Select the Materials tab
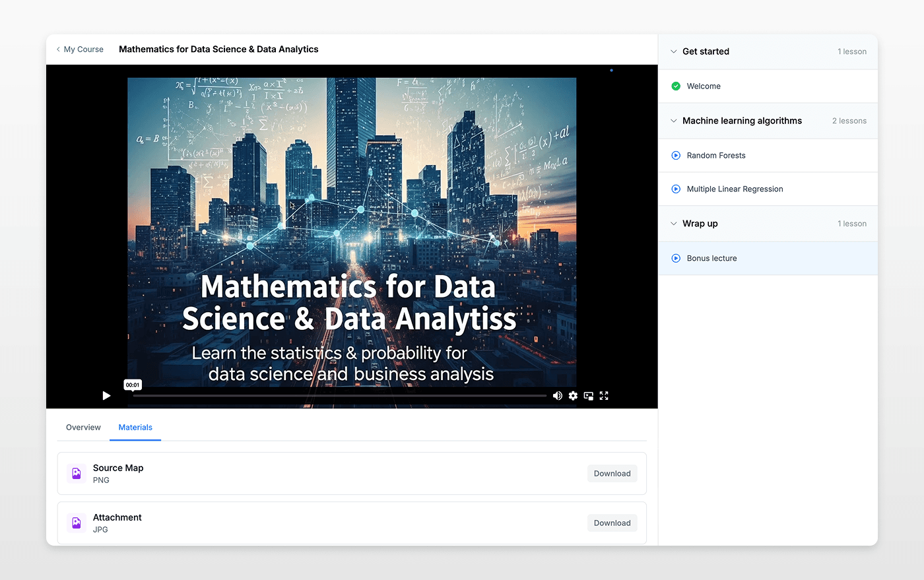The width and height of the screenshot is (924, 580). point(135,428)
